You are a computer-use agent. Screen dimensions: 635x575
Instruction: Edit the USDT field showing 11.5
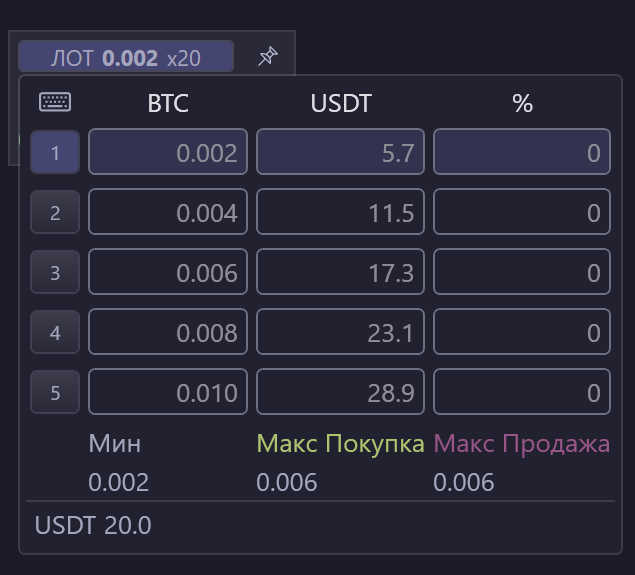(340, 212)
